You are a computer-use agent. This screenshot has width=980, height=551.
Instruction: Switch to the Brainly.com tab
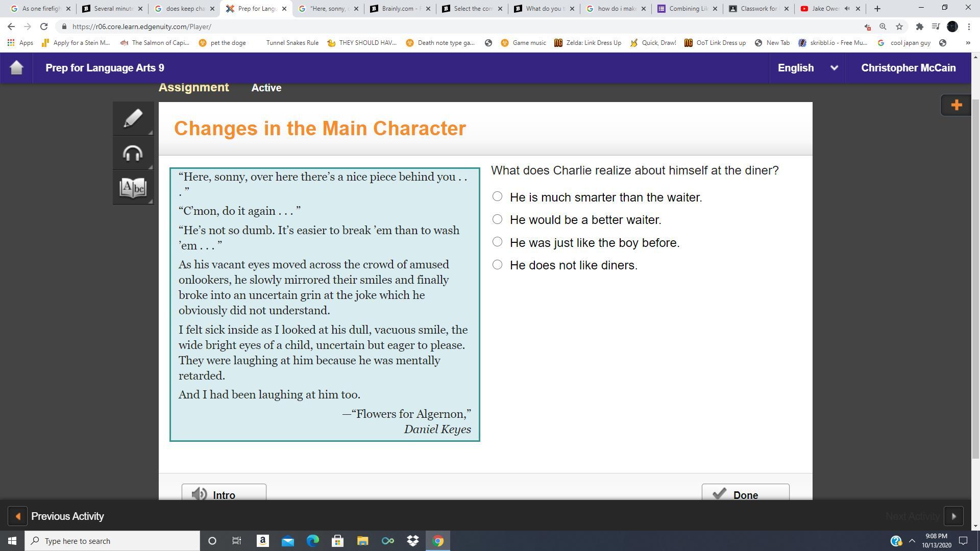399,9
